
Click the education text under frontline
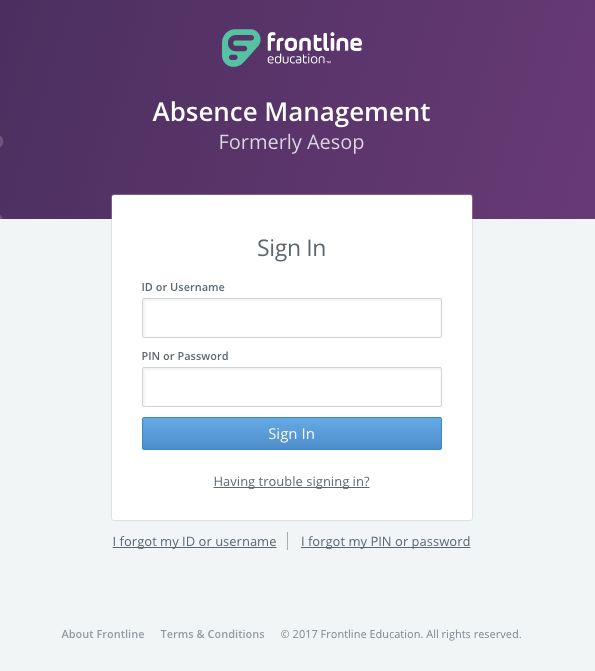pyautogui.click(x=296, y=59)
